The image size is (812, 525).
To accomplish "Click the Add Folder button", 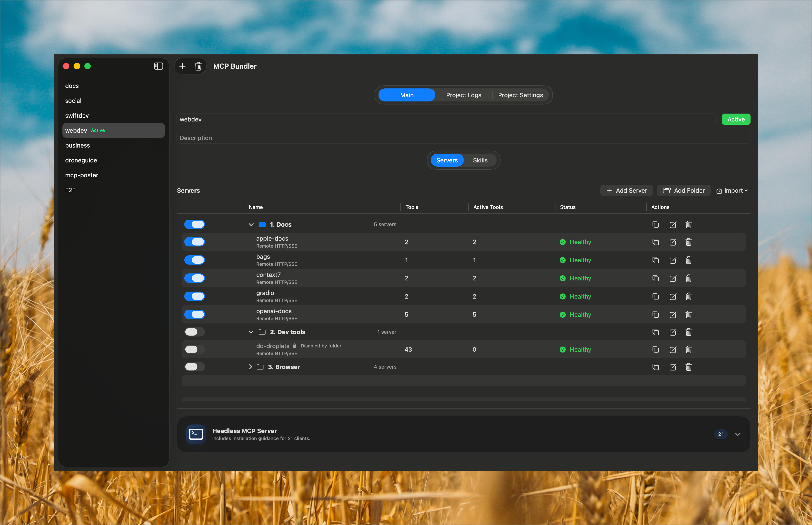I will tap(683, 191).
